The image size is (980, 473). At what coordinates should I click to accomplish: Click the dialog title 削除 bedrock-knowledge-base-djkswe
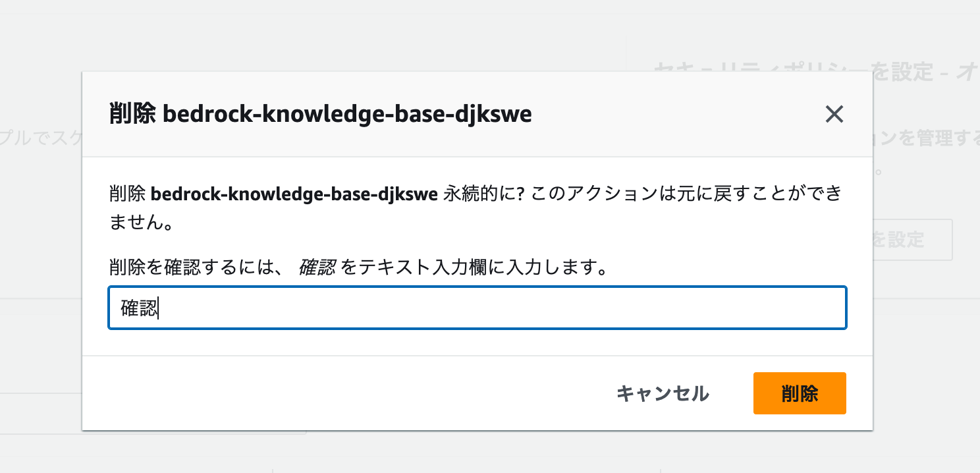319,113
